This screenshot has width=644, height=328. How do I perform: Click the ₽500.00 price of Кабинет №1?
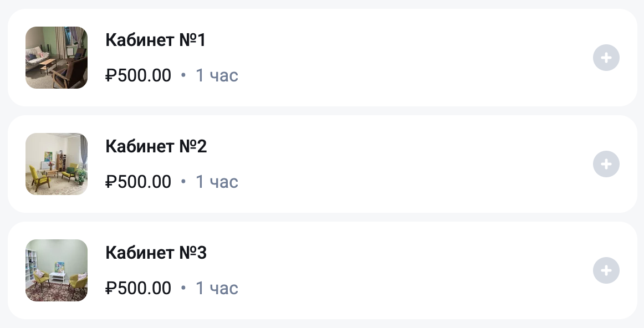tap(139, 75)
